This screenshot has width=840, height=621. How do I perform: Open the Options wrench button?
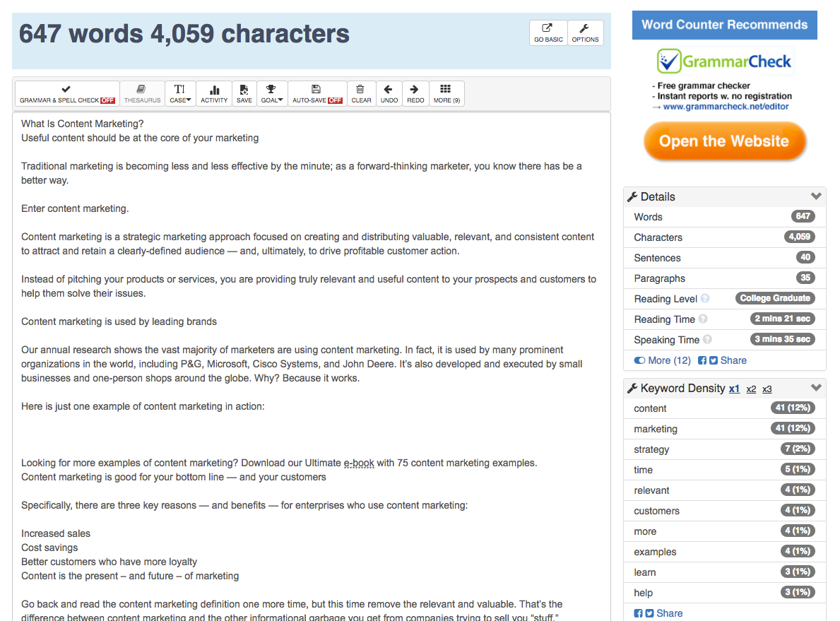585,32
